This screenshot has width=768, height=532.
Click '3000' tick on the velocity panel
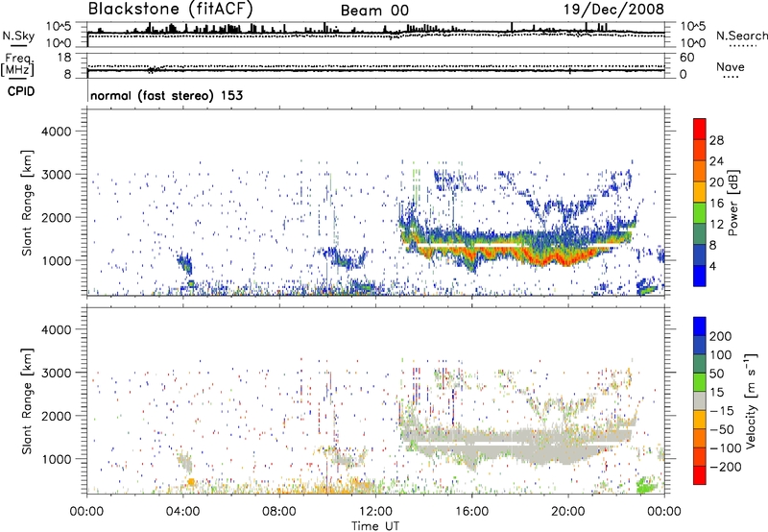pyautogui.click(x=56, y=373)
